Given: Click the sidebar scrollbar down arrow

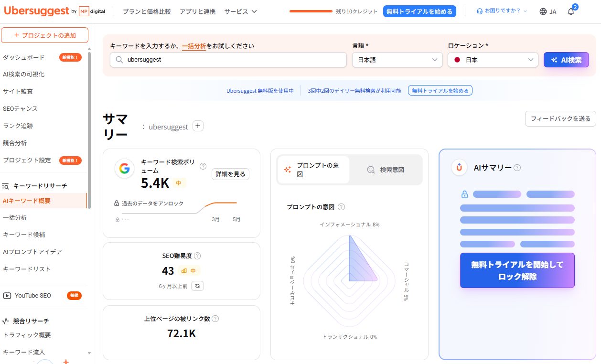Looking at the screenshot, I should [89, 353].
